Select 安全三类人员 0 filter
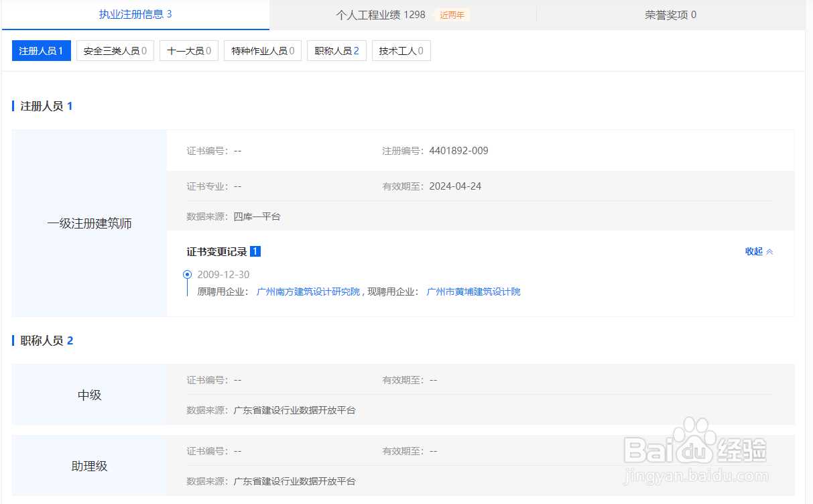 coord(115,51)
